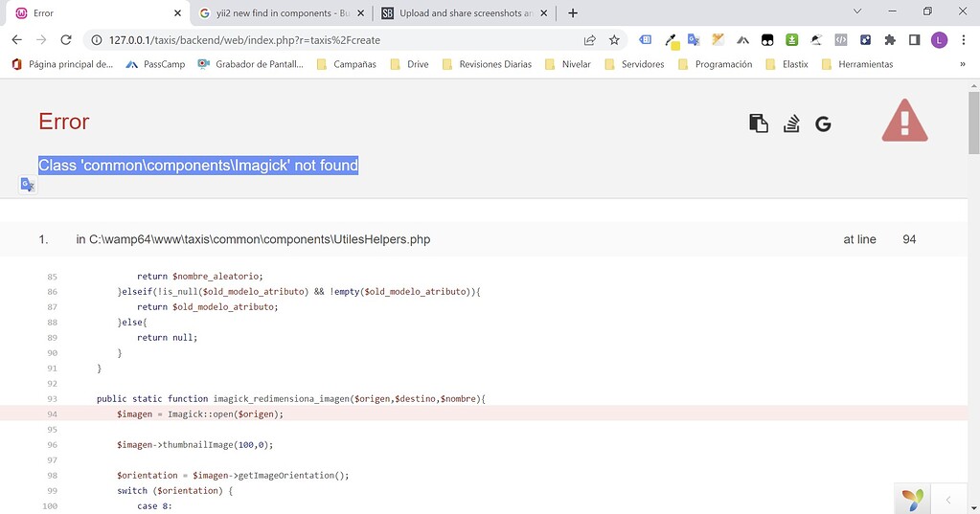This screenshot has height=514, width=980.
Task: Click the red warning triangle icon
Action: [x=904, y=120]
